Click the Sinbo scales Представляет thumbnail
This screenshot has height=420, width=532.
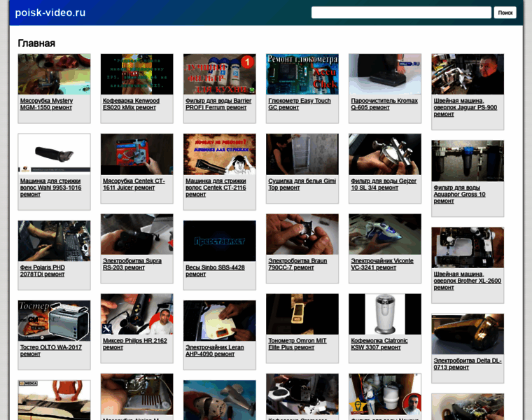pyautogui.click(x=220, y=241)
